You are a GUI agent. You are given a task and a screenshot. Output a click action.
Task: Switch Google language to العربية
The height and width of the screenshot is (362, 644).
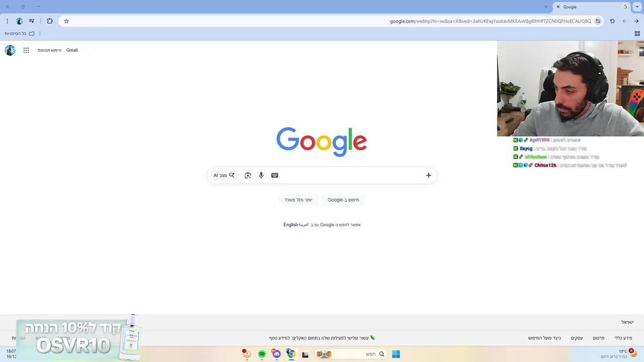(303, 225)
